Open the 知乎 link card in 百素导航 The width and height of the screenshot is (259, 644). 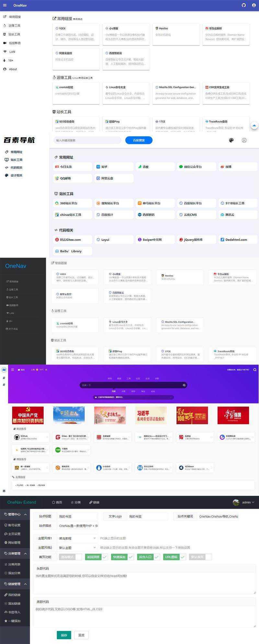tap(114, 167)
